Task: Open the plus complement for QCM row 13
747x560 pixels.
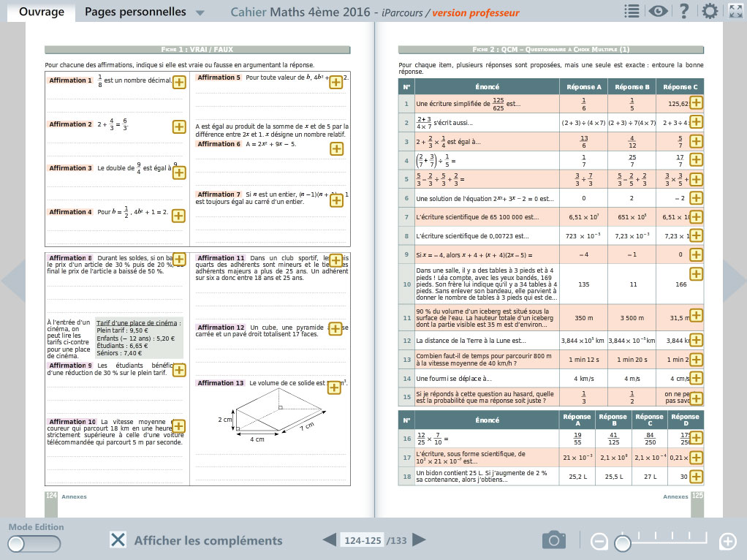Action: click(x=696, y=360)
